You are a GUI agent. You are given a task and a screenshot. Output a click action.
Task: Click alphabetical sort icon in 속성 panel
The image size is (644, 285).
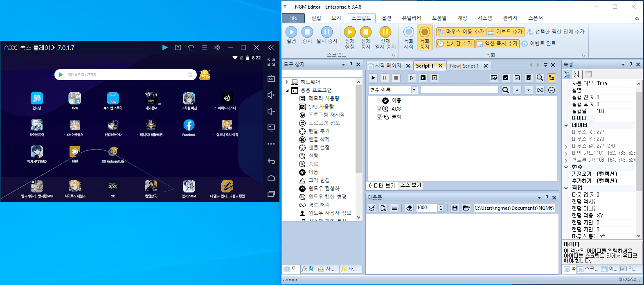click(576, 75)
